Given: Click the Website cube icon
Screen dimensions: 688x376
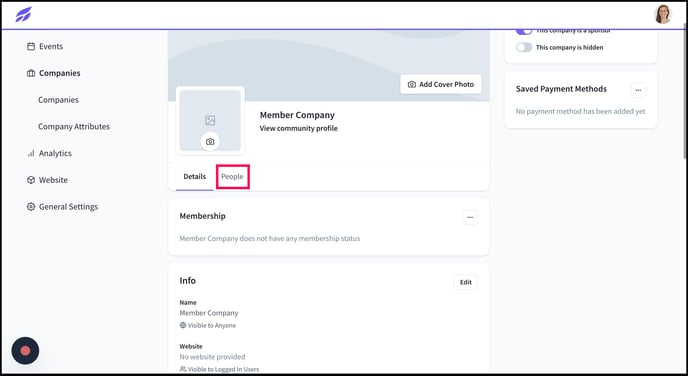Looking at the screenshot, I should point(31,180).
